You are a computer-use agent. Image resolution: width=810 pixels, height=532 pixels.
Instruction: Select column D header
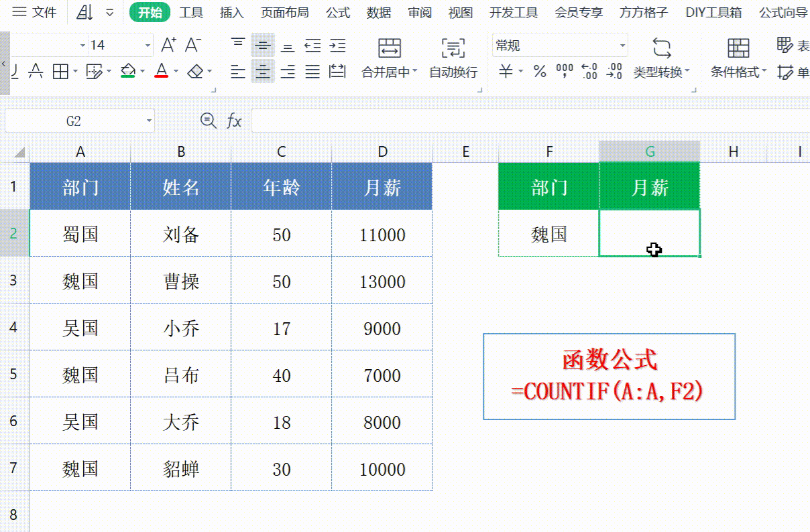[x=382, y=152]
